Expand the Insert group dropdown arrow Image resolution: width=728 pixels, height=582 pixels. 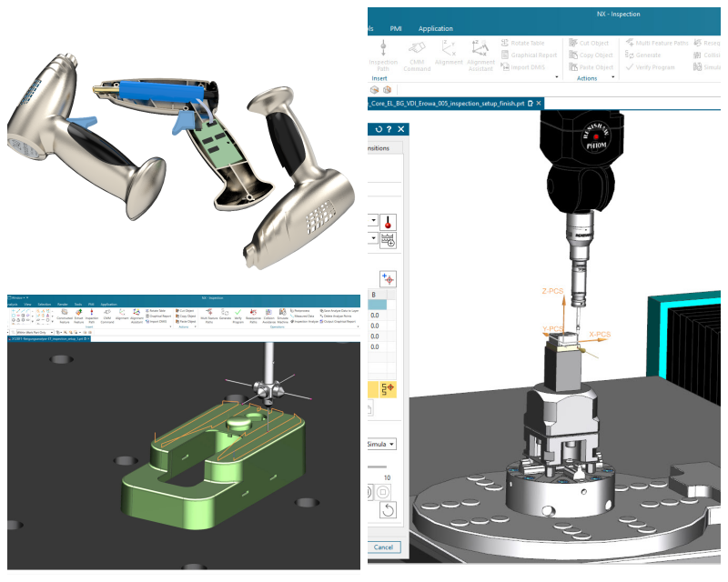coord(556,78)
